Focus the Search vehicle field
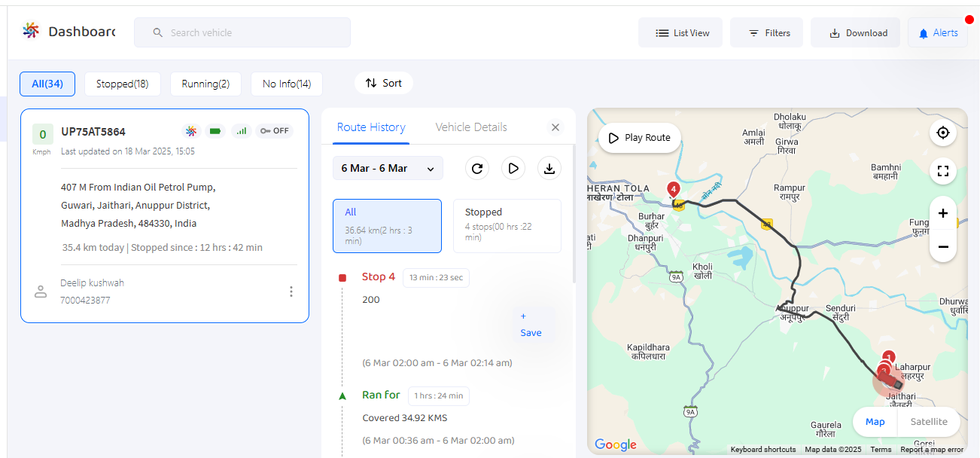980x458 pixels. point(242,32)
